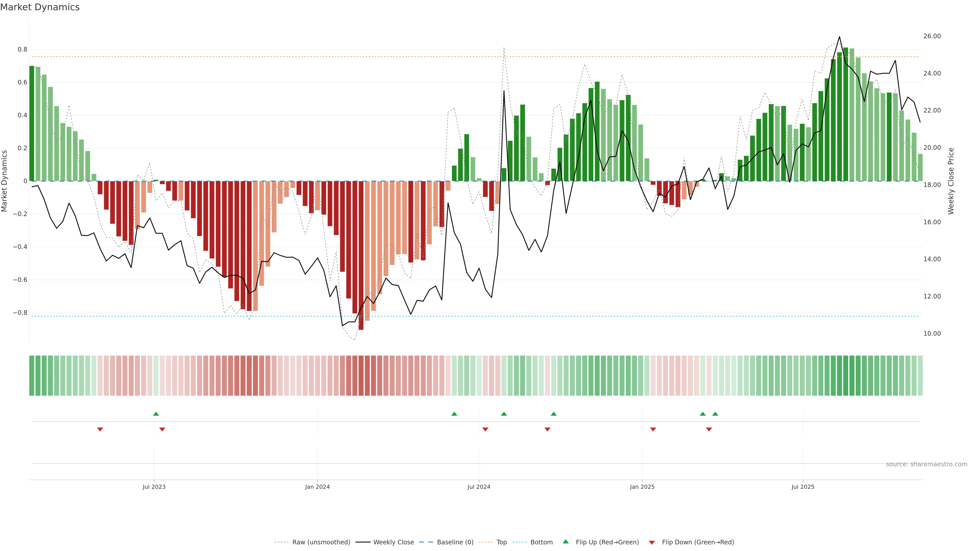Viewport: 980px width, 551px height.
Task: Toggle the Weekly Close legend entry
Action: [393, 542]
